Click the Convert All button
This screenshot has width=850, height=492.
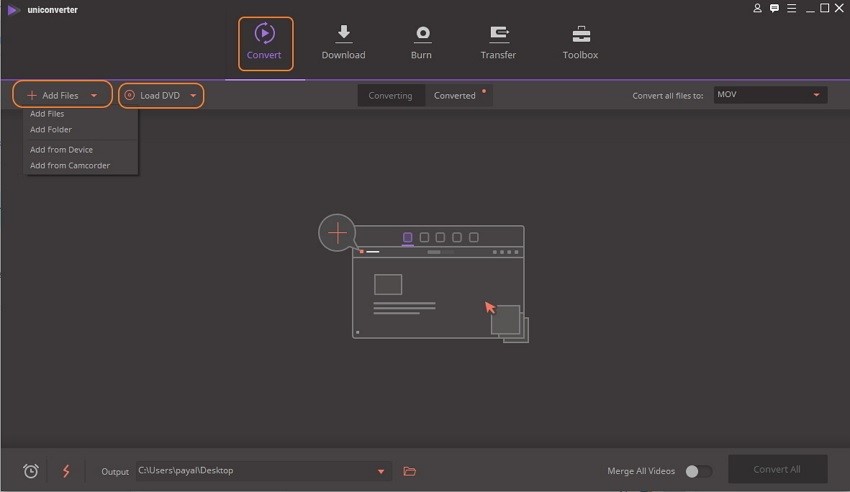[x=777, y=469]
